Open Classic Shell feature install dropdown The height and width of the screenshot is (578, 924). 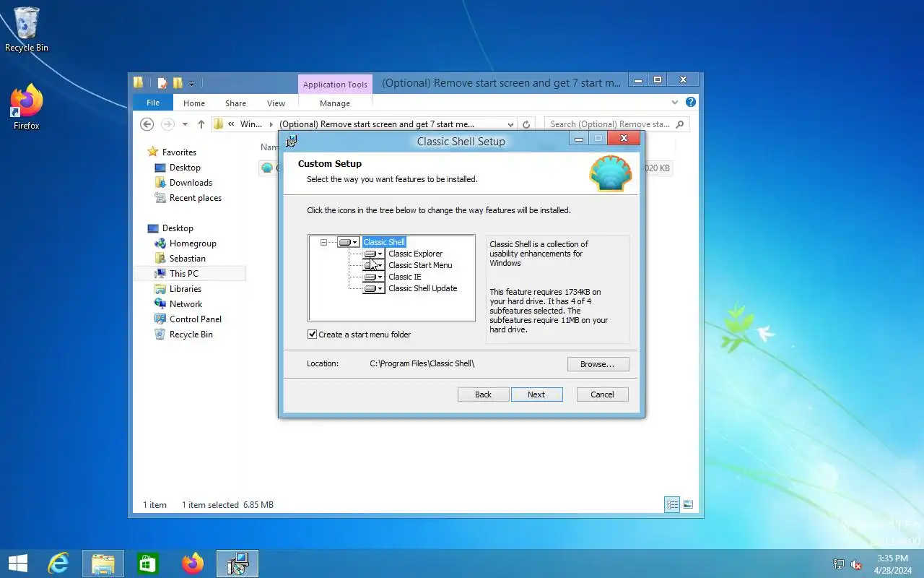tap(348, 242)
